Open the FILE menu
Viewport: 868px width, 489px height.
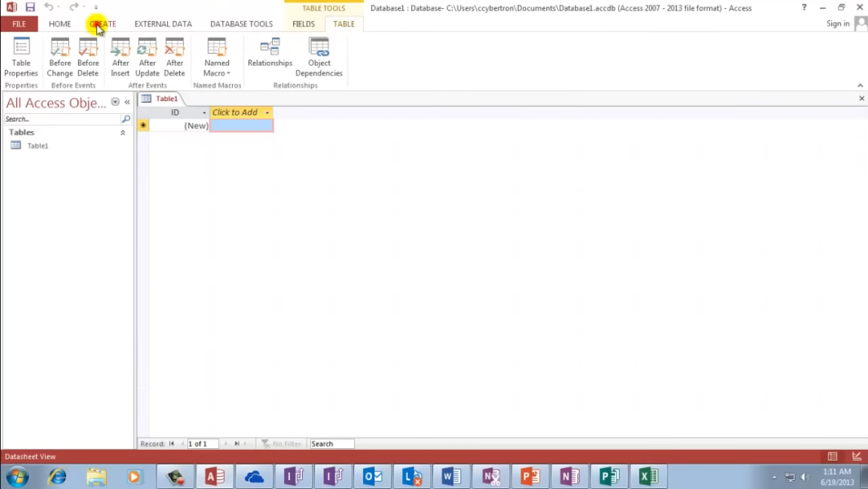(x=19, y=24)
